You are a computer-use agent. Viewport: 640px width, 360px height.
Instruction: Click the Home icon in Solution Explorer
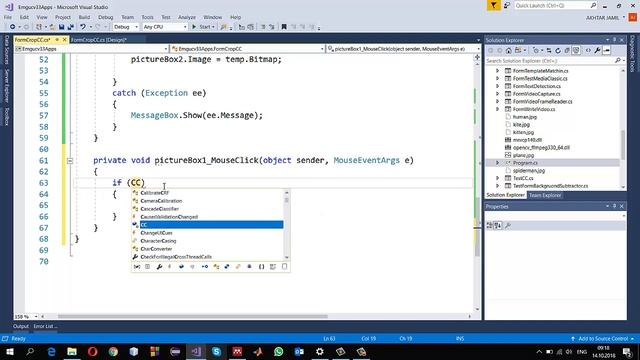point(508,51)
